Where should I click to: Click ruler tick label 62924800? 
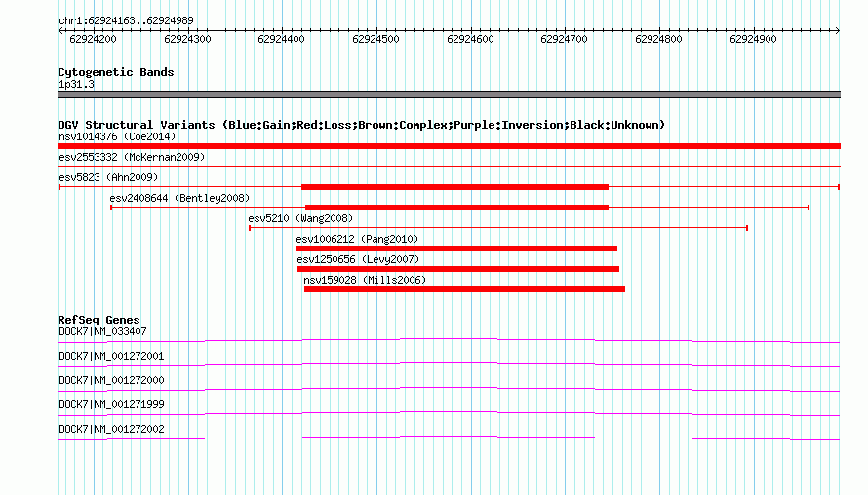tap(658, 39)
